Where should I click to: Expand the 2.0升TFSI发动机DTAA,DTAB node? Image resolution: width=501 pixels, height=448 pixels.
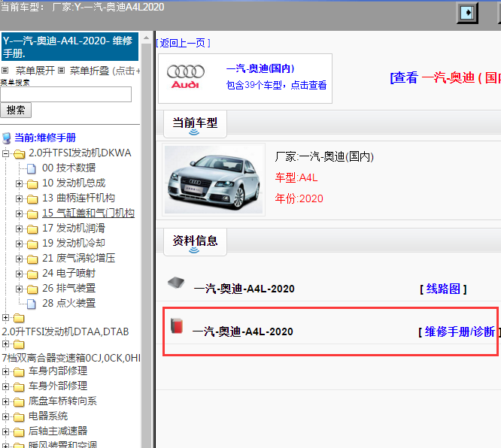(x=5, y=317)
